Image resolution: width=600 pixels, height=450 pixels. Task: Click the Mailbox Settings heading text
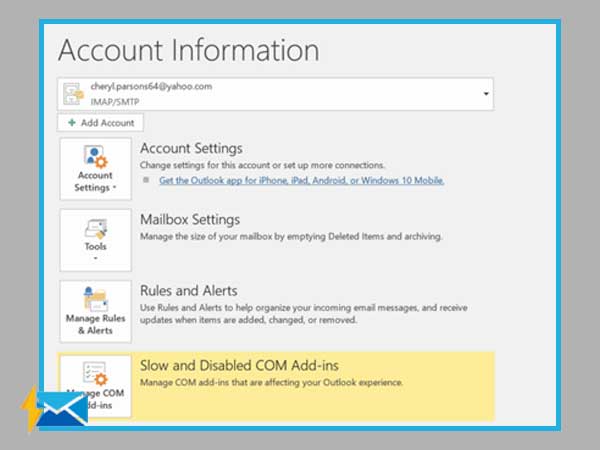(190, 220)
